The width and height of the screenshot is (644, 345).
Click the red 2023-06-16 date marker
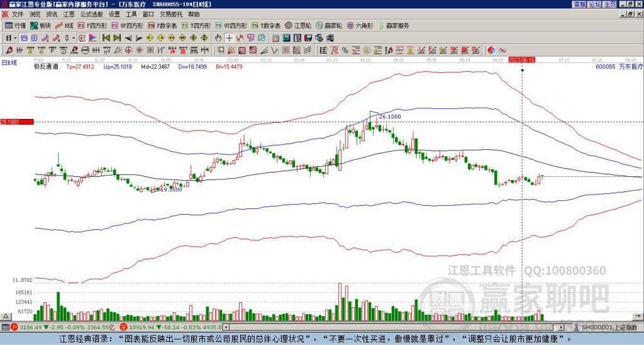point(521,60)
